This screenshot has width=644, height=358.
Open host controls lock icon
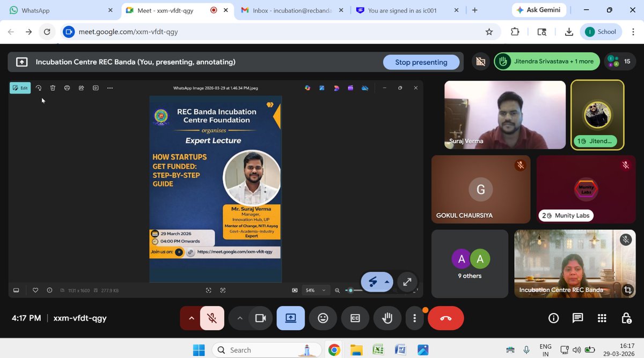pyautogui.click(x=626, y=318)
